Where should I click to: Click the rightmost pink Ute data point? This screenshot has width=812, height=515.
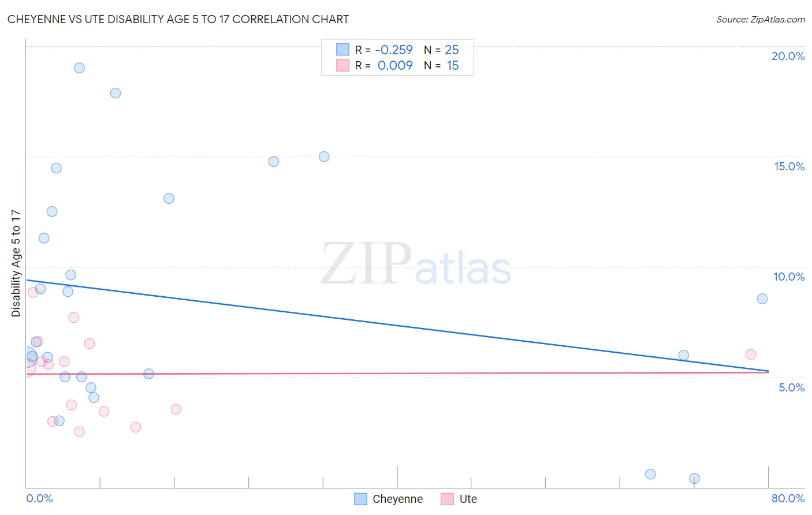point(751,354)
